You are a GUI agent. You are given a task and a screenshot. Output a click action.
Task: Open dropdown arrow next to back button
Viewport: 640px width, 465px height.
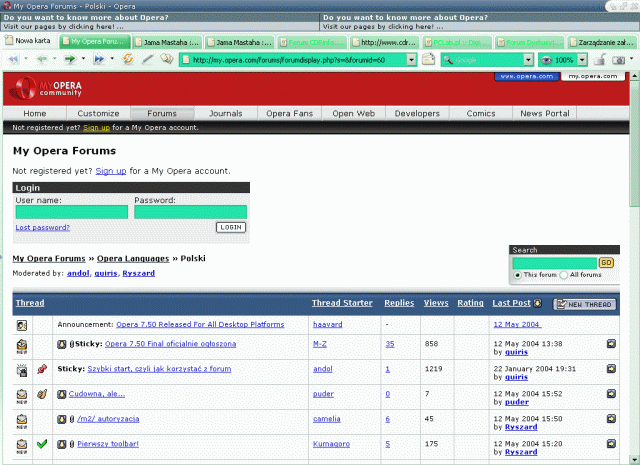coord(54,59)
